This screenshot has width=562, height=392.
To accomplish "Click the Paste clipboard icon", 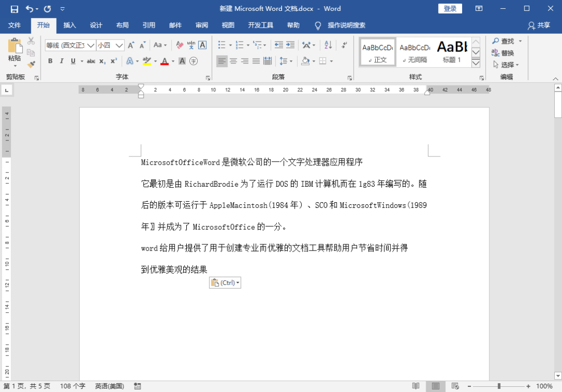I will (15, 46).
